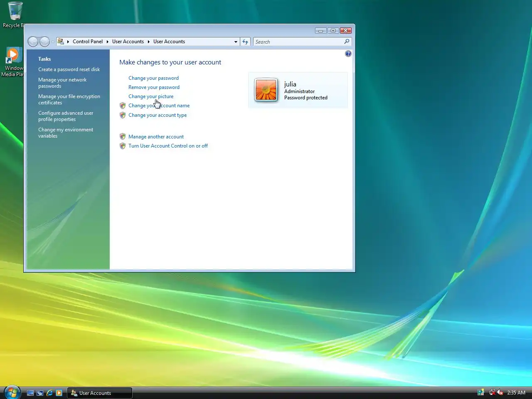Open Manage your file encryption certificates
532x399 pixels.
pos(69,99)
